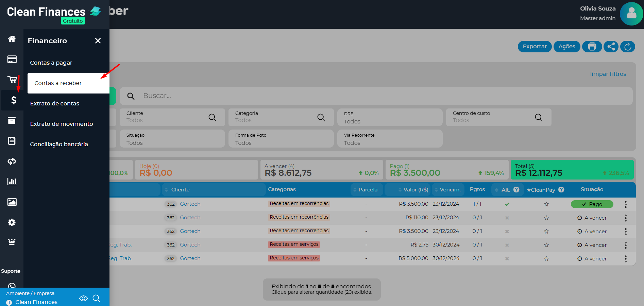The height and width of the screenshot is (306, 644).
Task: Open settings with the gear sidebar icon
Action: coord(12,222)
